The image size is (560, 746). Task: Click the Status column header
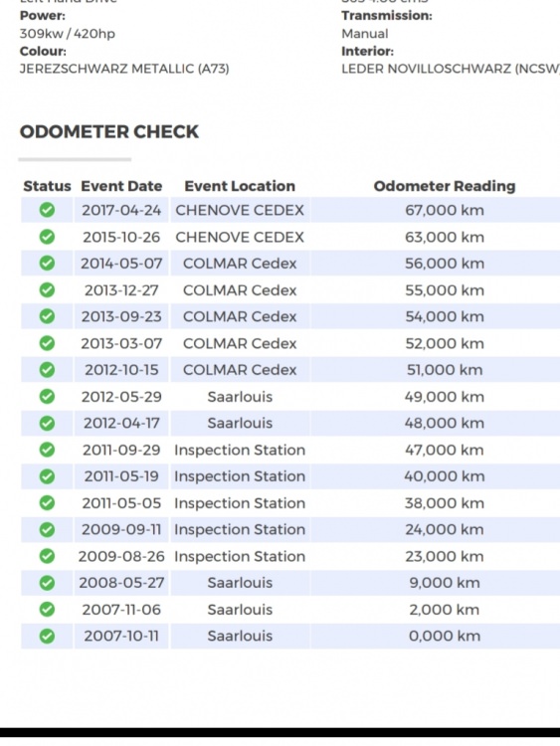pos(47,186)
